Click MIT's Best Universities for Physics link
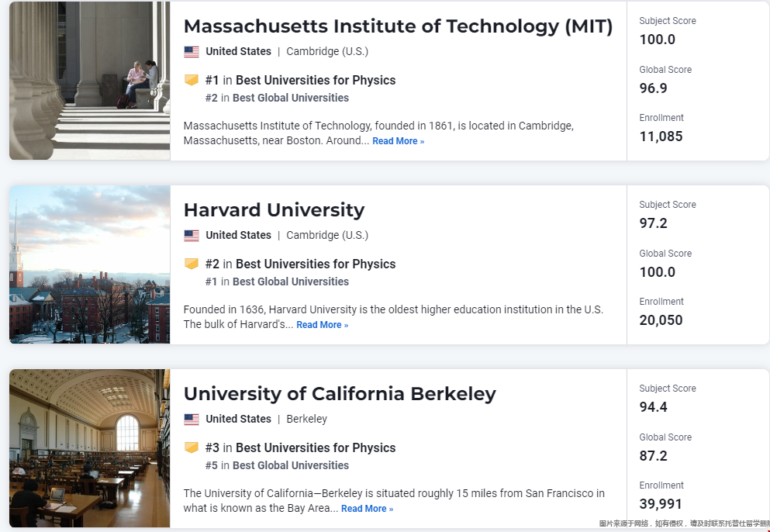770x532 pixels. coord(316,80)
